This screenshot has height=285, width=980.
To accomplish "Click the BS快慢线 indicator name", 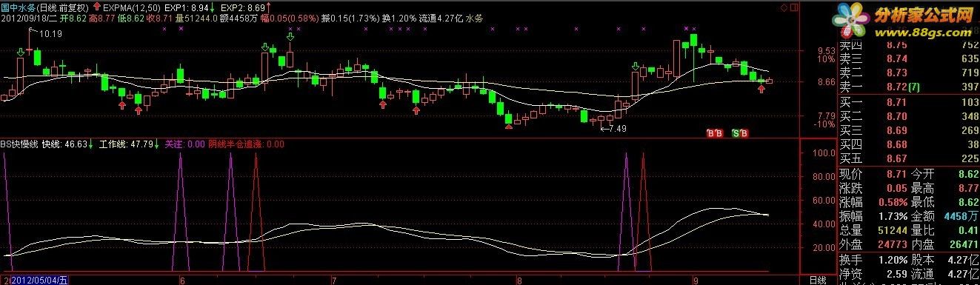I will [19, 144].
